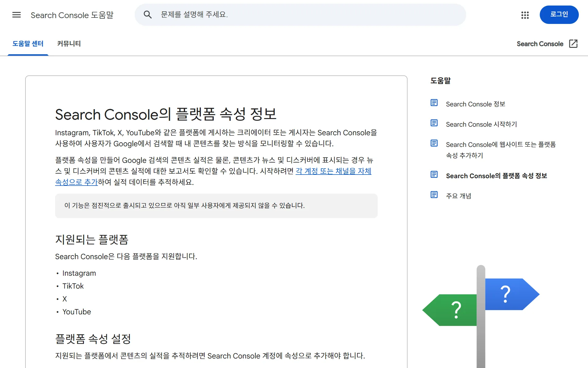Image resolution: width=588 pixels, height=368 pixels.
Task: Open Search Console의 플랫폼 속성 정보 sidebar item
Action: [496, 176]
